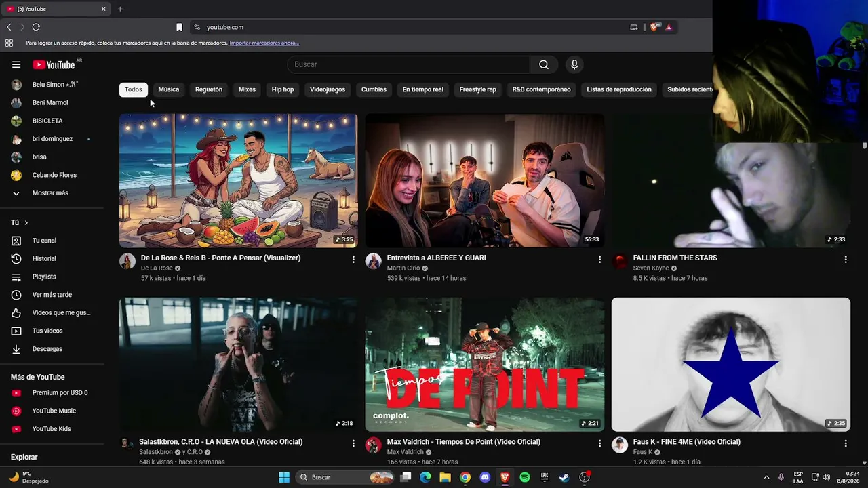Select the Freestyle rap chip
868x488 pixels.
coord(478,89)
